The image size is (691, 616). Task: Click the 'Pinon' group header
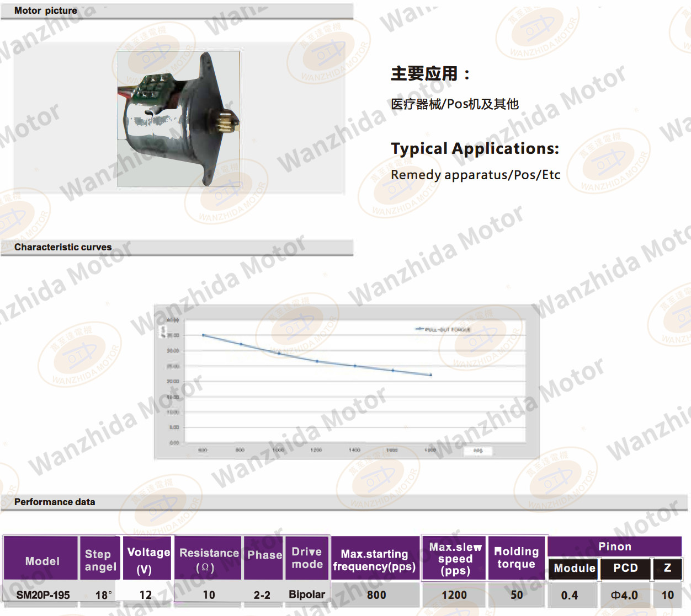[x=615, y=547]
